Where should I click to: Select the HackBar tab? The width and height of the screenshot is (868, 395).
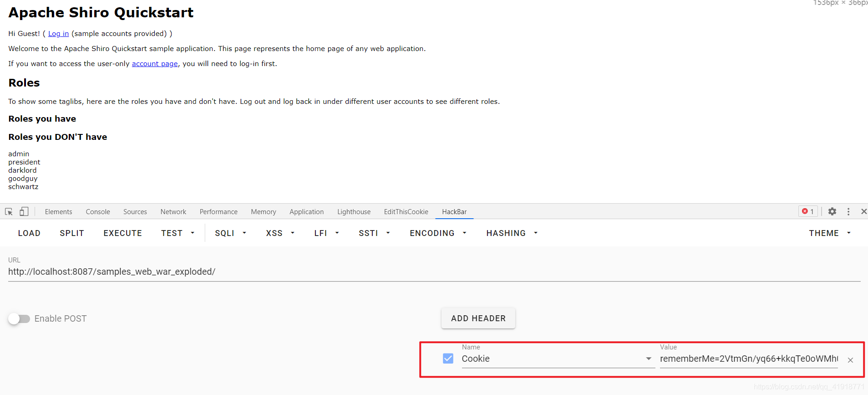454,212
